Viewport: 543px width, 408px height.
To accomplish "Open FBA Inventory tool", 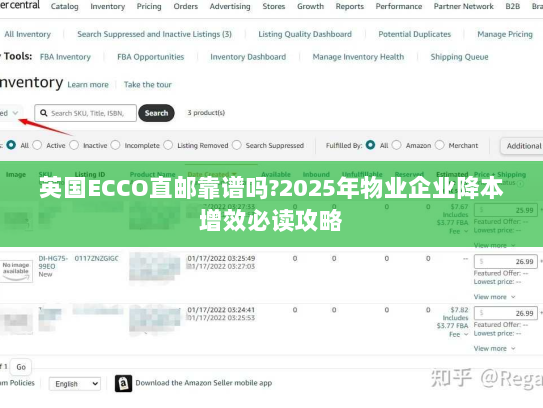I will click(x=65, y=57).
